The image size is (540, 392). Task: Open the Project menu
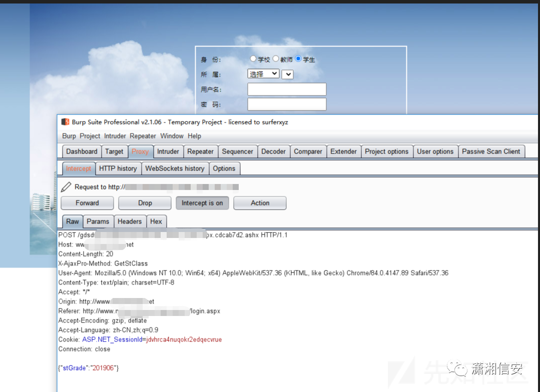point(90,136)
